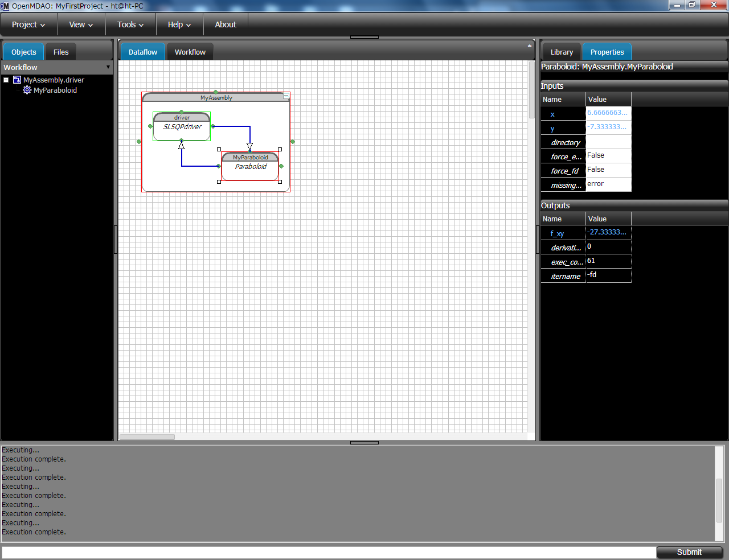The width and height of the screenshot is (729, 560).
Task: Click the y input value cell
Action: click(x=608, y=127)
